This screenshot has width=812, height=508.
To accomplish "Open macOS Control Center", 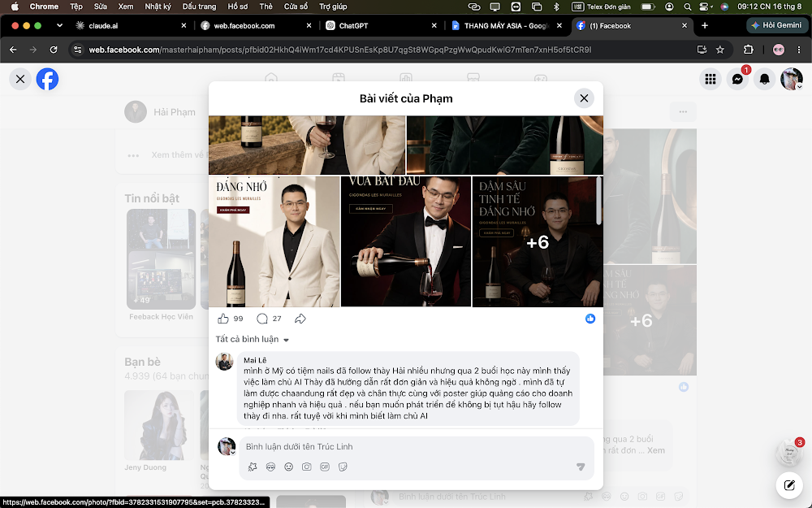I will pyautogui.click(x=705, y=7).
